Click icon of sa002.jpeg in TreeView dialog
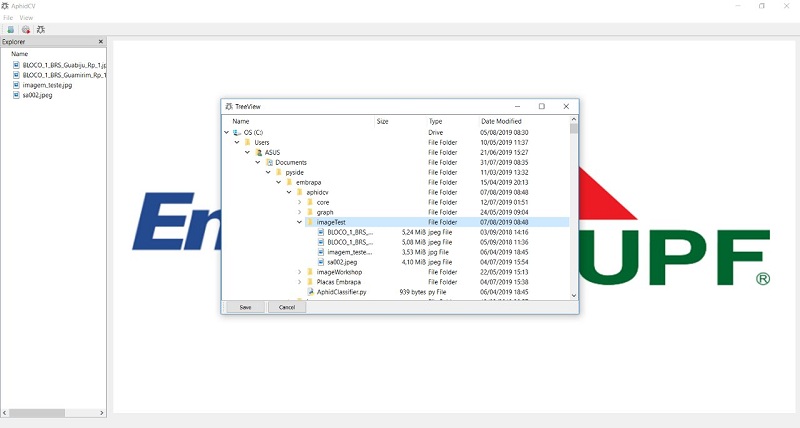The image size is (800, 428). [x=321, y=262]
